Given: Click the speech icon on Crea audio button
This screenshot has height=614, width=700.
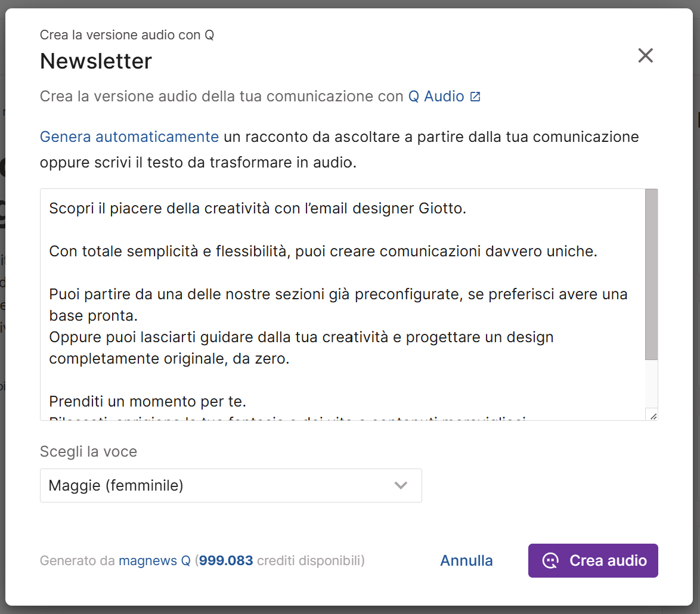Looking at the screenshot, I should pyautogui.click(x=550, y=561).
